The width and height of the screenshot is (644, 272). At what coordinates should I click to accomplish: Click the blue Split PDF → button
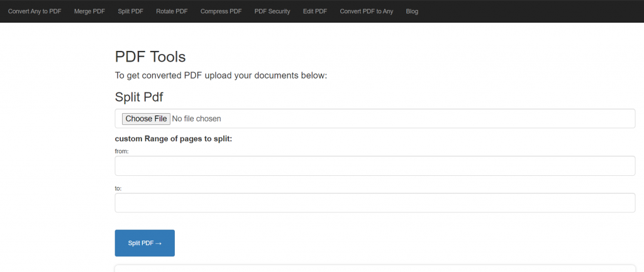pos(145,243)
